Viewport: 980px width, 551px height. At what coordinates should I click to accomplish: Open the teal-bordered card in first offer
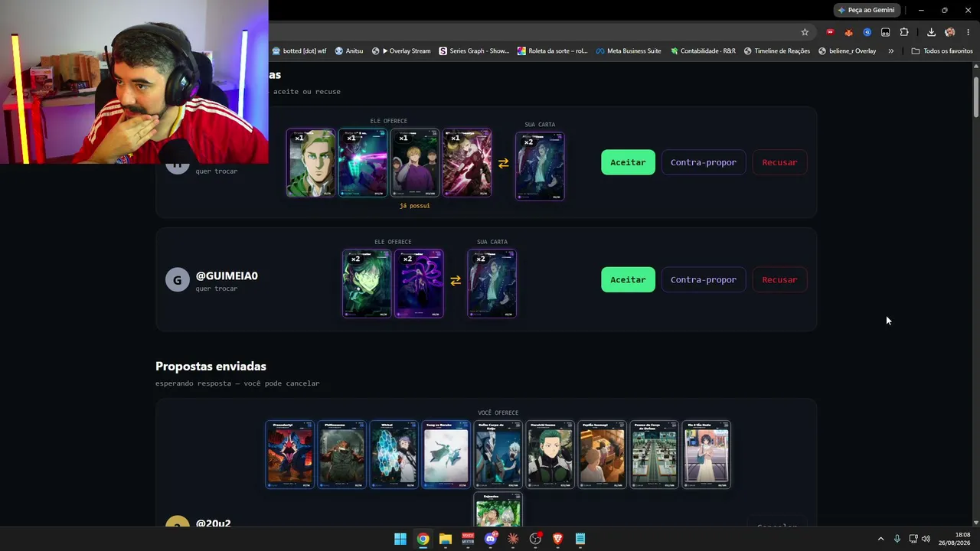(363, 163)
